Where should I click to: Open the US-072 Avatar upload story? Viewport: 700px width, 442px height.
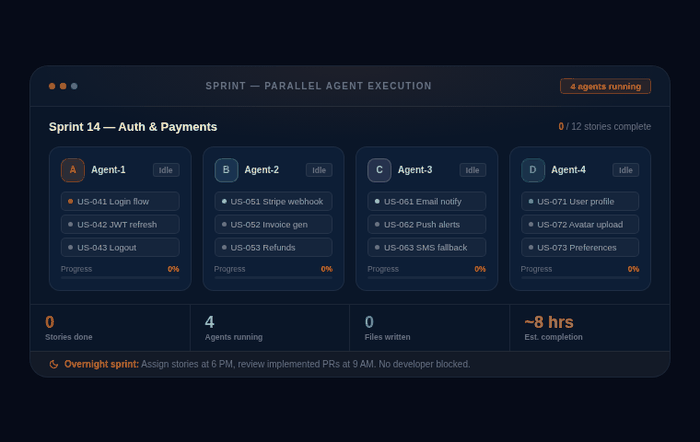[580, 224]
